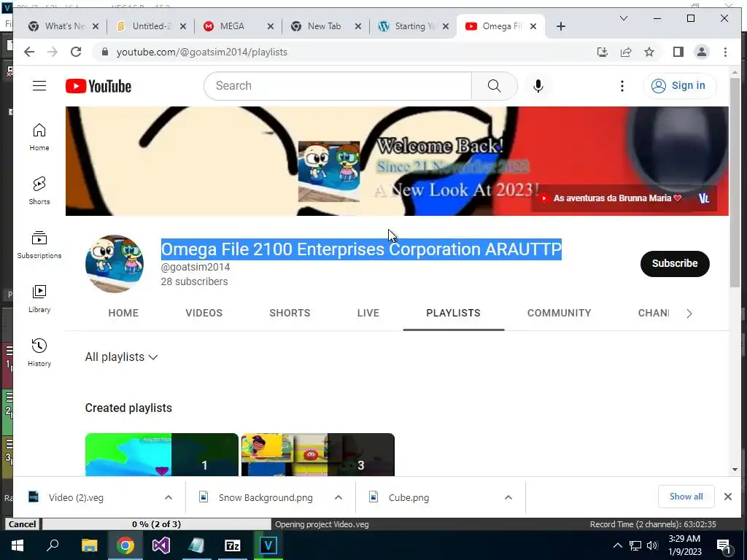The height and width of the screenshot is (560, 747).
Task: Open YouTube settings three-dot menu
Action: tap(622, 86)
